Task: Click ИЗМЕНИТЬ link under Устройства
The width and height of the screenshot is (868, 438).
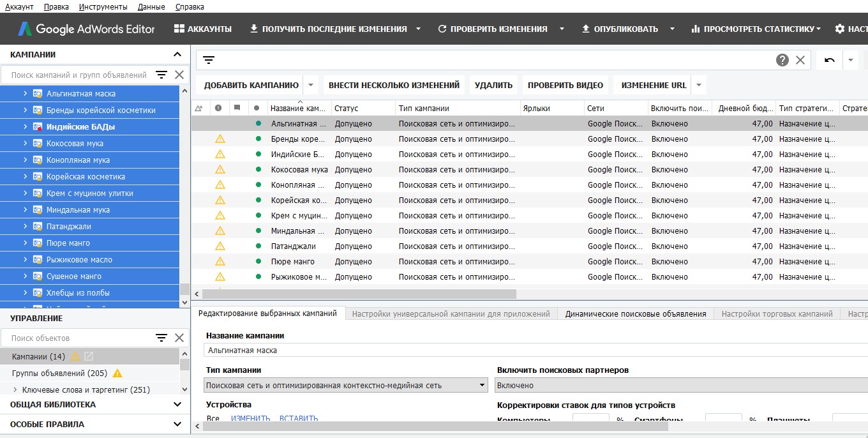Action: (x=250, y=419)
